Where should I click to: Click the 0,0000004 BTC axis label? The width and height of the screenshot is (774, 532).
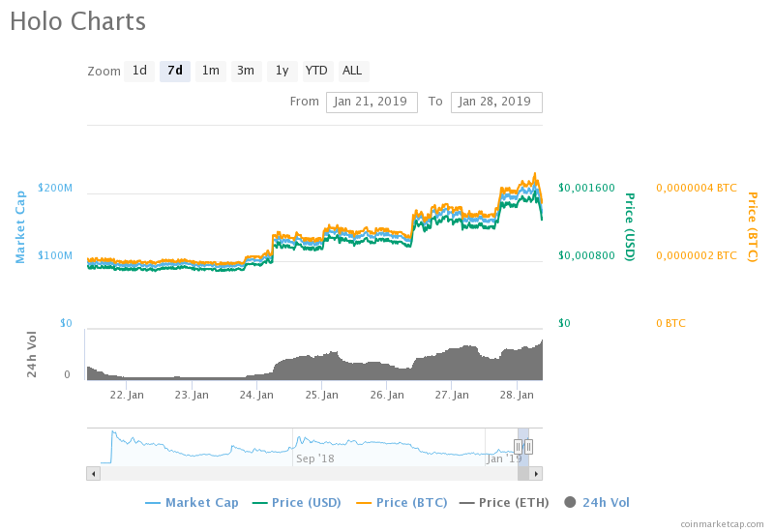[x=696, y=188]
